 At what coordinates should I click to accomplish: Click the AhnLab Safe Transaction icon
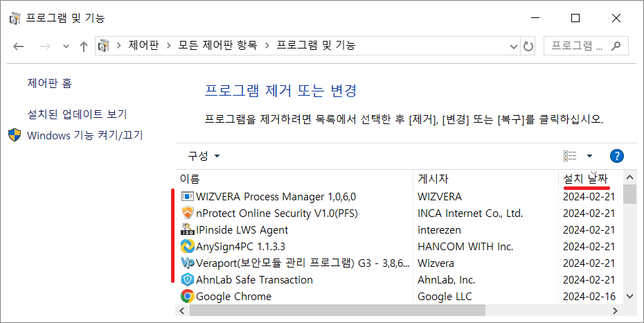tap(187, 279)
